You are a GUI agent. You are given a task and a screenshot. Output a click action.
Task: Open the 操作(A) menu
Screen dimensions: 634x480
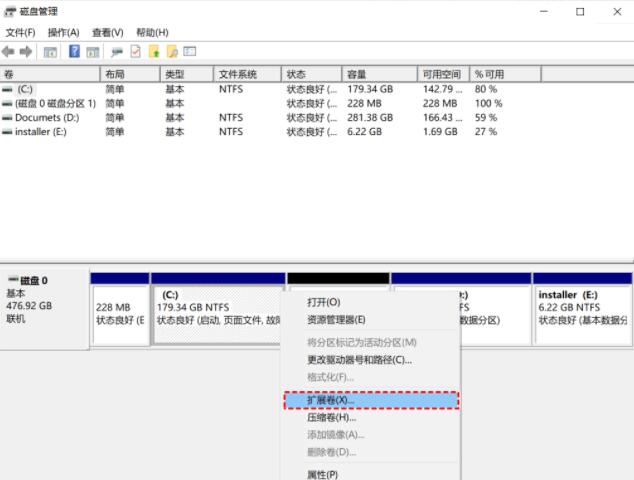pyautogui.click(x=63, y=33)
